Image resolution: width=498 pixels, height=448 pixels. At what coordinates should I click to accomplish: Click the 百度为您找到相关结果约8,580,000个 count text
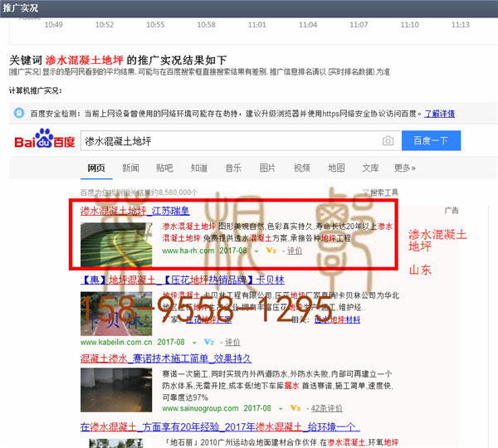point(139,192)
